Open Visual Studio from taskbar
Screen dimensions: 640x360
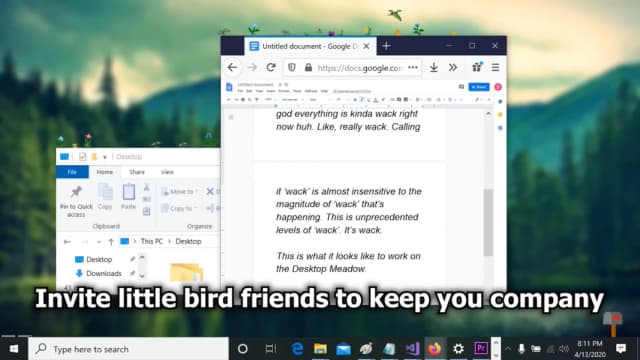click(412, 349)
